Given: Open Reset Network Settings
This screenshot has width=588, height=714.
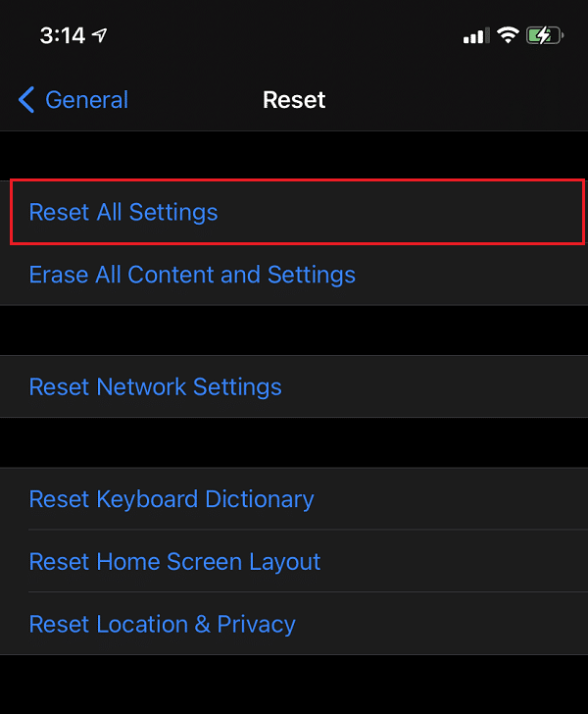Looking at the screenshot, I should (x=156, y=386).
